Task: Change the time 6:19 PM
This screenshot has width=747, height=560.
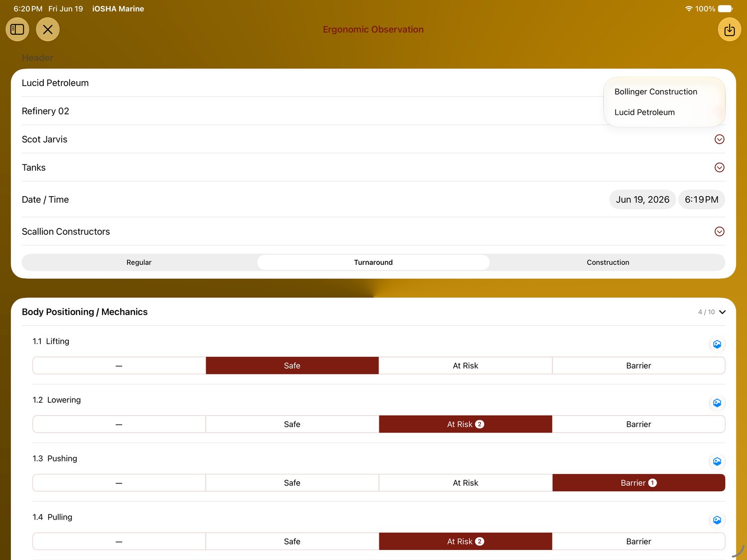Action: pyautogui.click(x=702, y=200)
